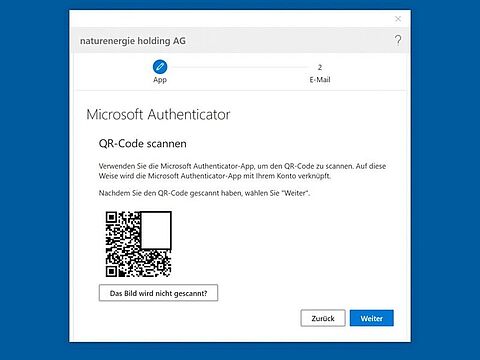This screenshot has height=360, width=480.
Task: Go to step 2 E-Mail
Action: (x=320, y=74)
